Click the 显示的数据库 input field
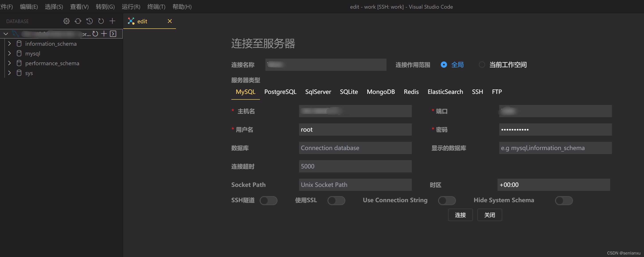This screenshot has height=257, width=644. pos(555,148)
